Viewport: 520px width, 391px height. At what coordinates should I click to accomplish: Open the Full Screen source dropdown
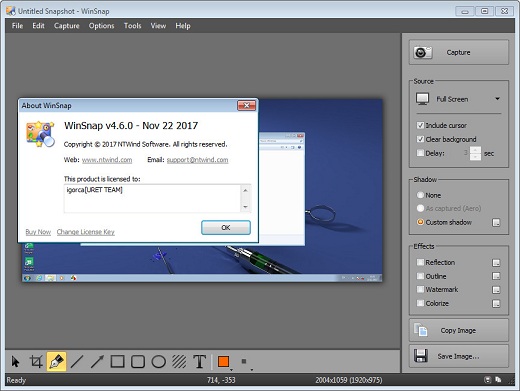tap(459, 99)
